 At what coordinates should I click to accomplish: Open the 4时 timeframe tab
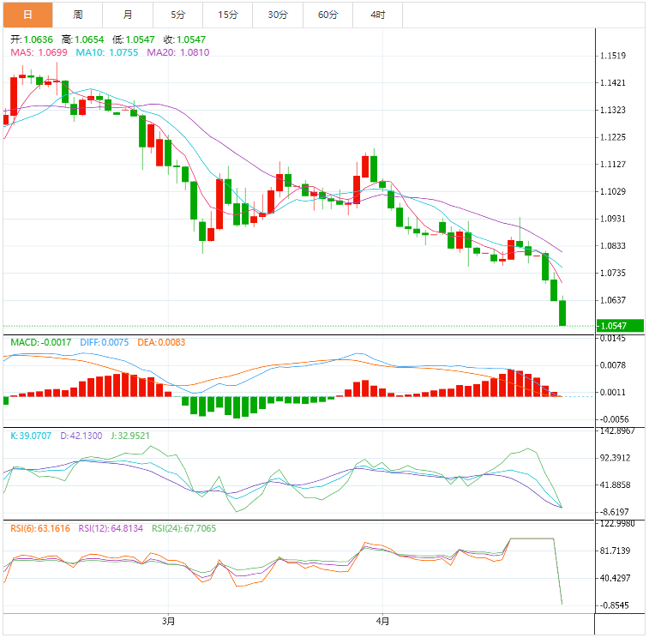[x=378, y=15]
